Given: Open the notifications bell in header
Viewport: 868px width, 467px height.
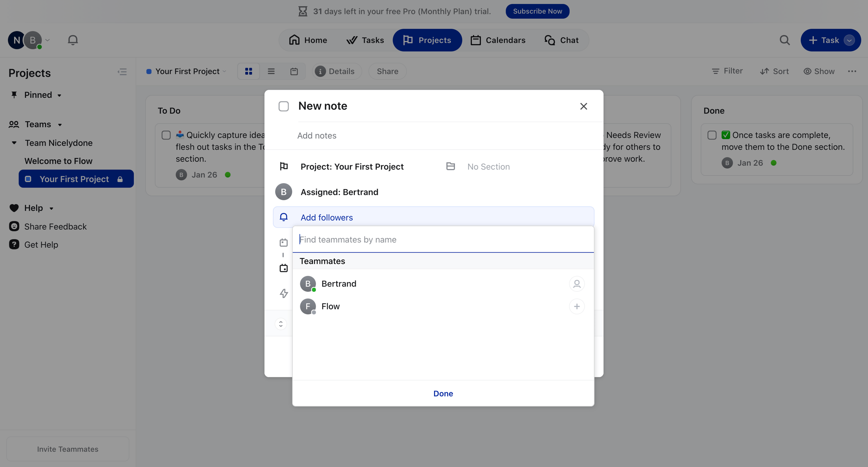Looking at the screenshot, I should click(x=73, y=40).
